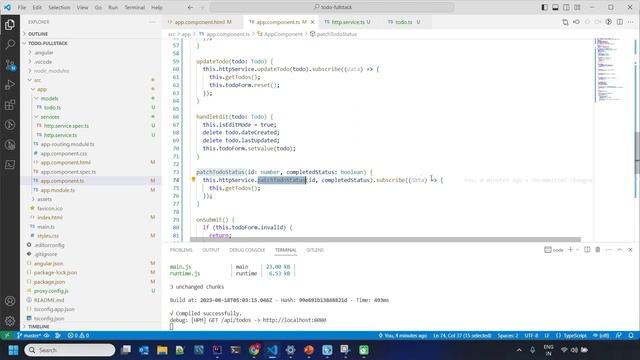Expand the TIMELINE section
The height and width of the screenshot is (360, 640).
(39, 327)
